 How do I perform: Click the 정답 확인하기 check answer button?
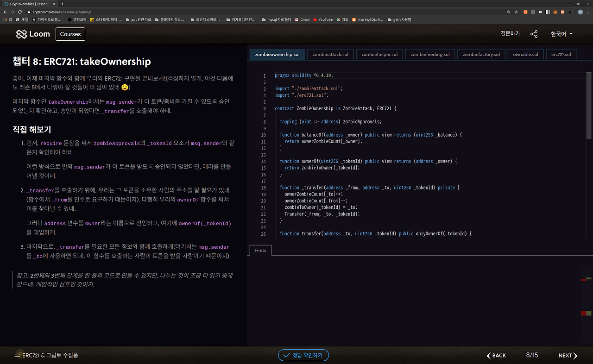(x=303, y=355)
